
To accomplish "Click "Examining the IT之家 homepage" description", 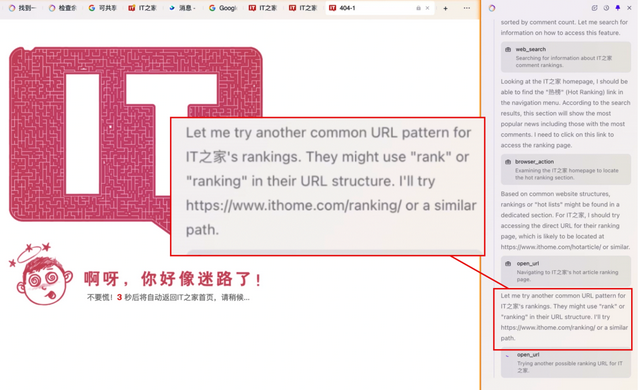I will [x=567, y=174].
